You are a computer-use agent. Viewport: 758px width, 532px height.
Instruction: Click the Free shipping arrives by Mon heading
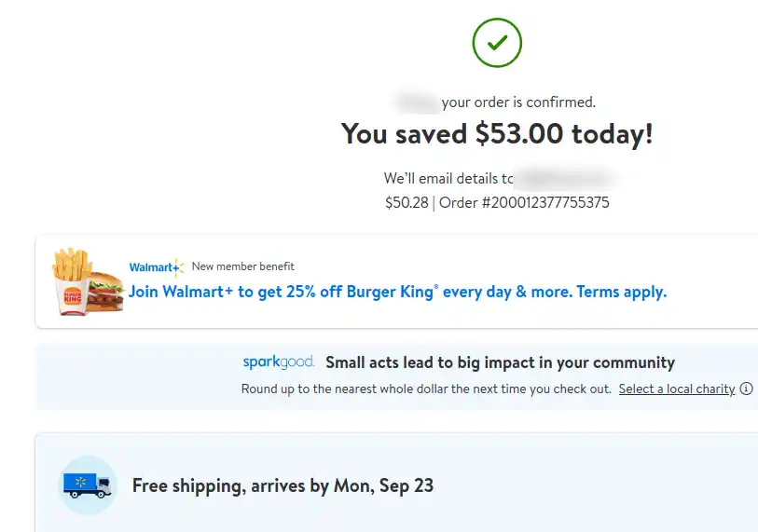(283, 485)
